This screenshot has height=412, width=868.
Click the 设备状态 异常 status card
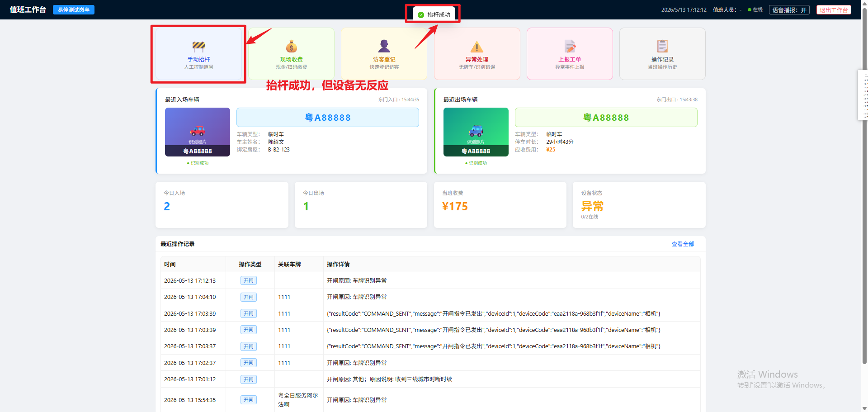click(639, 205)
